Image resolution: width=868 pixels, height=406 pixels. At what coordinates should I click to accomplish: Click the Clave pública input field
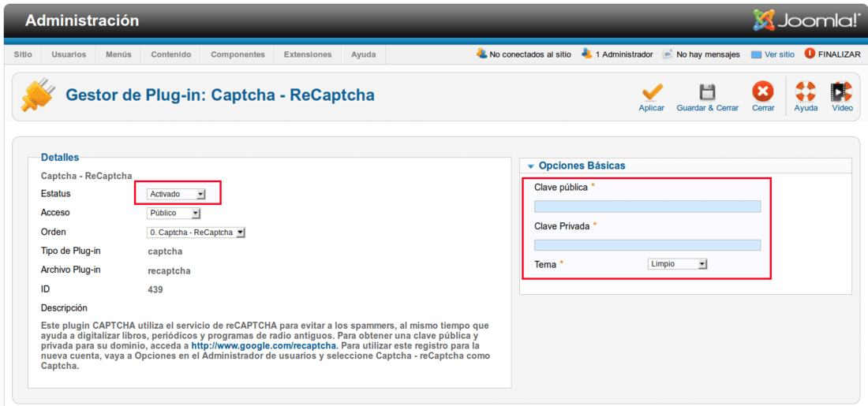coord(647,207)
